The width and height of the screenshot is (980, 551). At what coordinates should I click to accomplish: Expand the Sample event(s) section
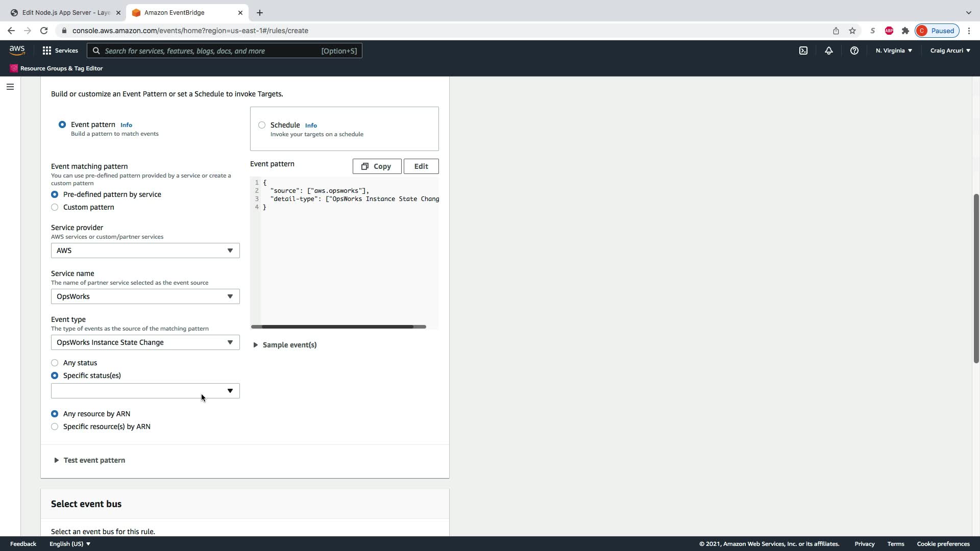(x=285, y=345)
